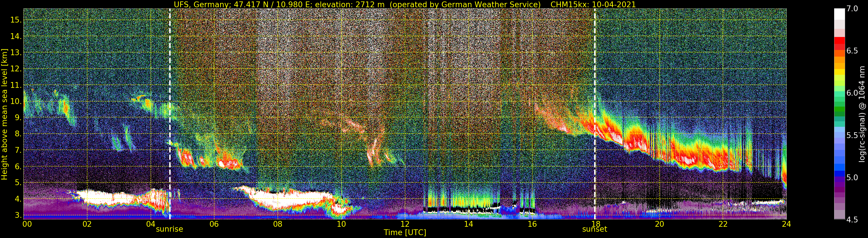Click the "6.0" colorbar tick value
The height and width of the screenshot is (238, 868).
[x=852, y=93]
